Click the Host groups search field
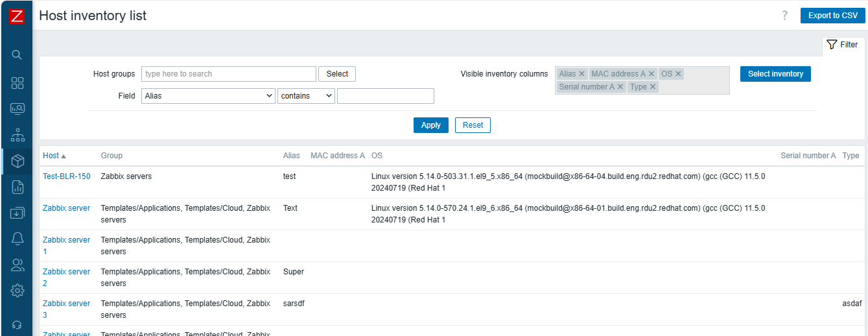This screenshot has height=336, width=868. 228,74
